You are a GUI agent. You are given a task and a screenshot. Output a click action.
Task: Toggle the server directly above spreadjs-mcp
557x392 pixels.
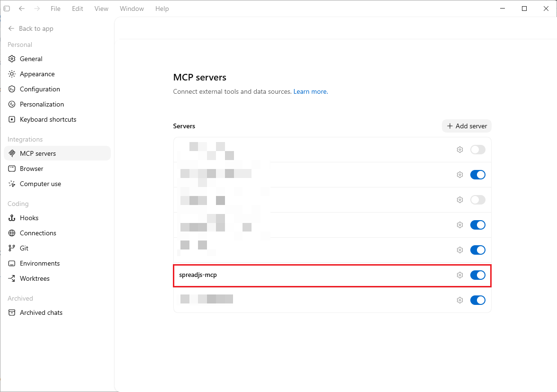(x=478, y=250)
